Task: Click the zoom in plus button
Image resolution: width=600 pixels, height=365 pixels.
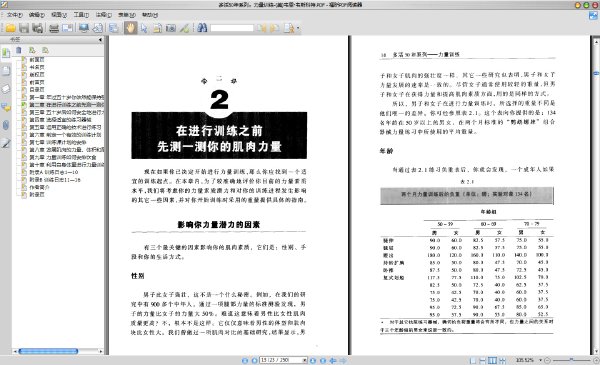Action: point(596,360)
